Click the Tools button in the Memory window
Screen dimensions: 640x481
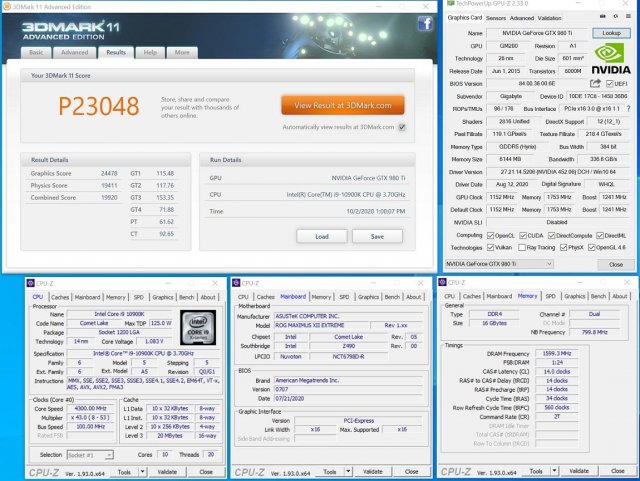[536, 471]
